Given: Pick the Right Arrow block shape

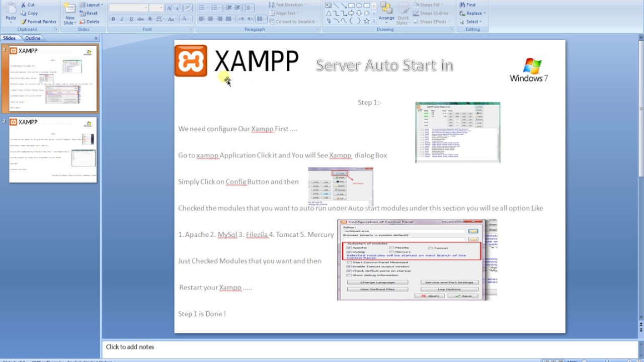Looking at the screenshot, I should pyautogui.click(x=351, y=13).
